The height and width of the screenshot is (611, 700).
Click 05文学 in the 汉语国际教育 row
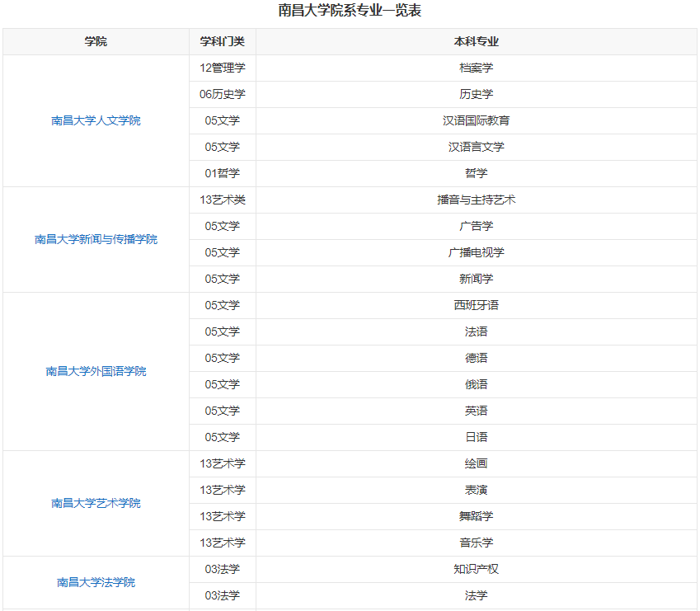coord(223,120)
